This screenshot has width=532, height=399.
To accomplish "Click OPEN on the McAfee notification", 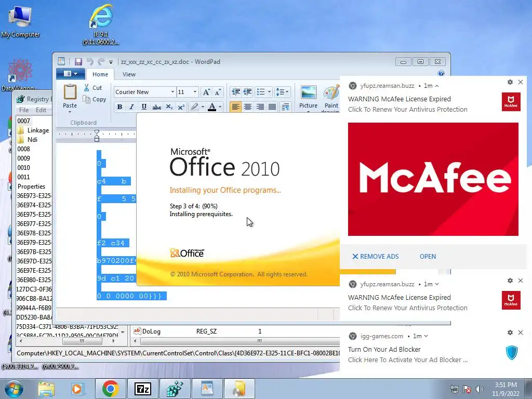I will coord(428,257).
